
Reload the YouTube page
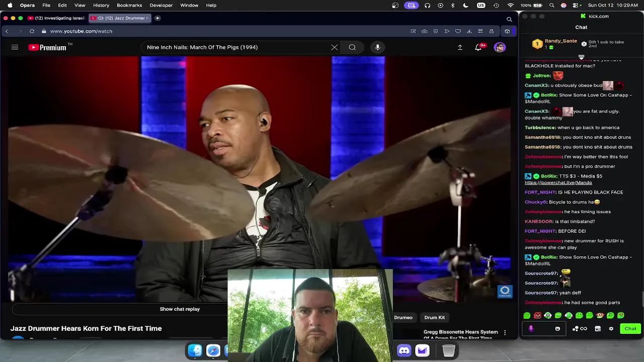[32, 31]
